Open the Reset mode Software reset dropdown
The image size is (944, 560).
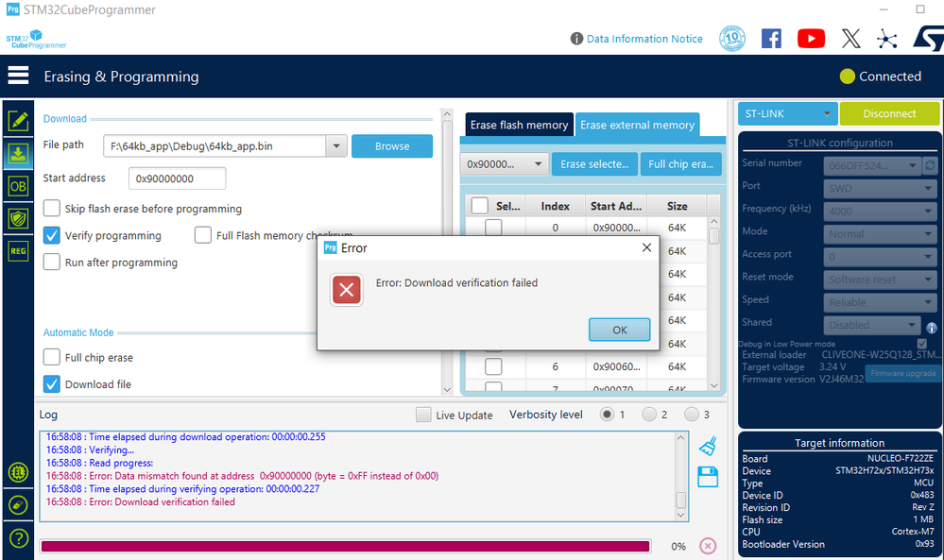[x=880, y=280]
